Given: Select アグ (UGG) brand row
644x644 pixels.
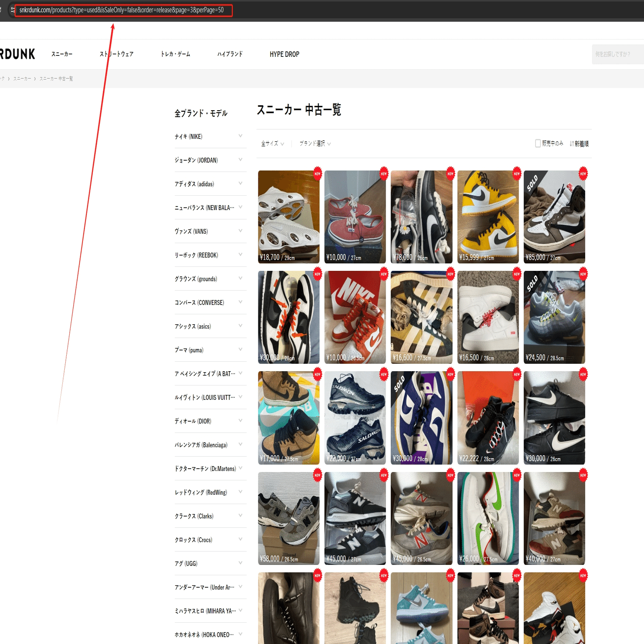Looking at the screenshot, I should point(210,563).
